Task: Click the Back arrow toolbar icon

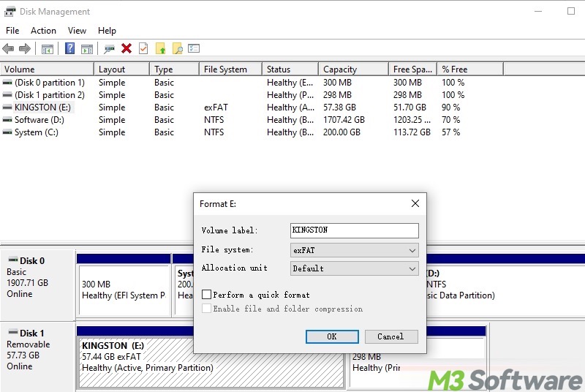Action: click(x=8, y=49)
